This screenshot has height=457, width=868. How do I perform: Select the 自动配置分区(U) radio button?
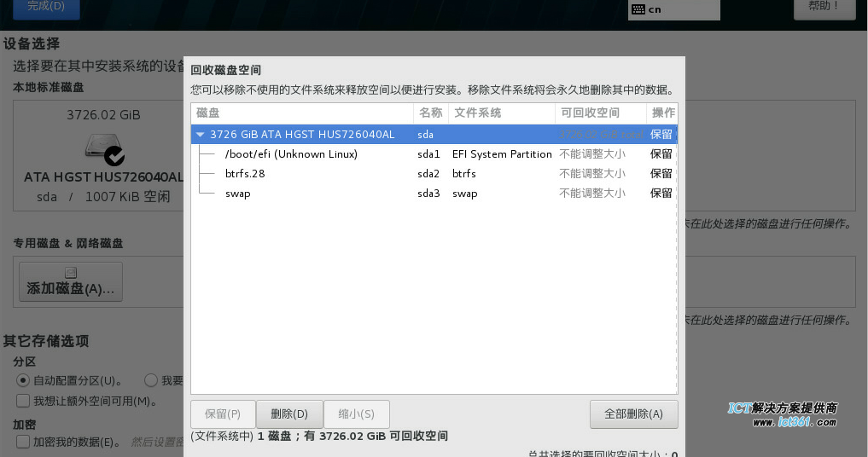pyautogui.click(x=23, y=380)
